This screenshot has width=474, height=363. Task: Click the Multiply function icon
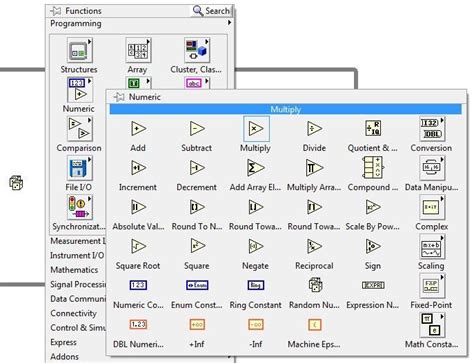(x=256, y=129)
